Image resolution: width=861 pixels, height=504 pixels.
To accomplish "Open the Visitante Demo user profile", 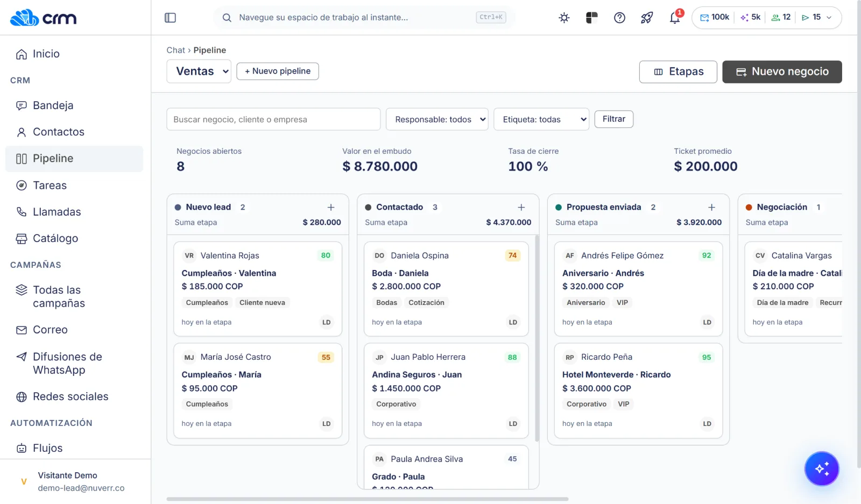I will click(75, 482).
